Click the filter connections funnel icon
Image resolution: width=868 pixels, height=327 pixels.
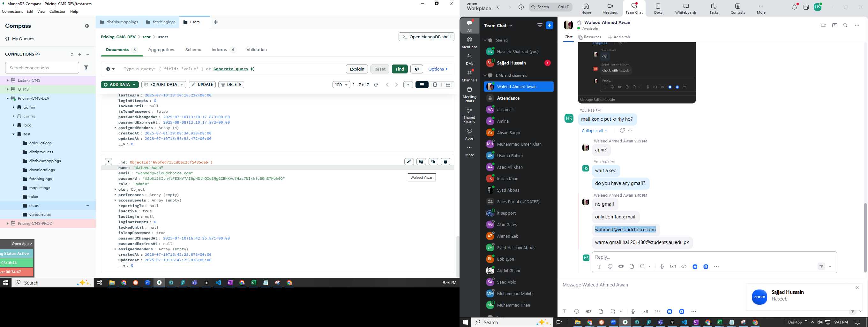86,68
